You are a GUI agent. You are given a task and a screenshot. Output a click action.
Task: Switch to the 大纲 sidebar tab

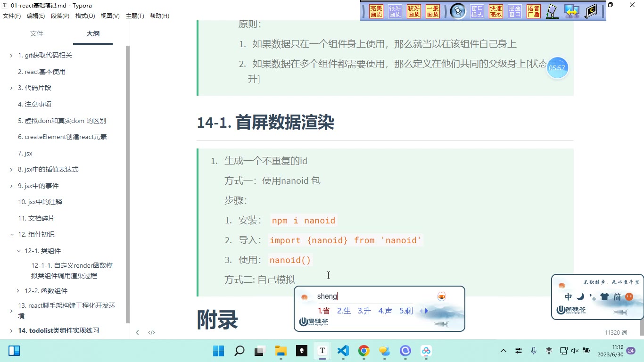tap(93, 33)
